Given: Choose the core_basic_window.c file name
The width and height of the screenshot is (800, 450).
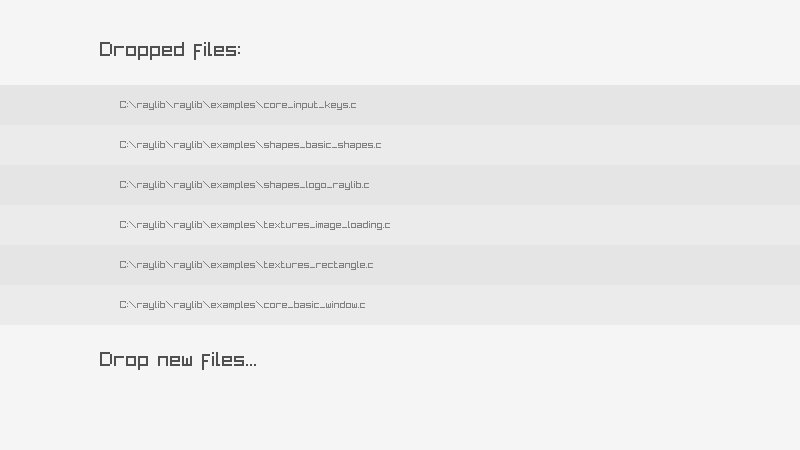Looking at the screenshot, I should (314, 305).
